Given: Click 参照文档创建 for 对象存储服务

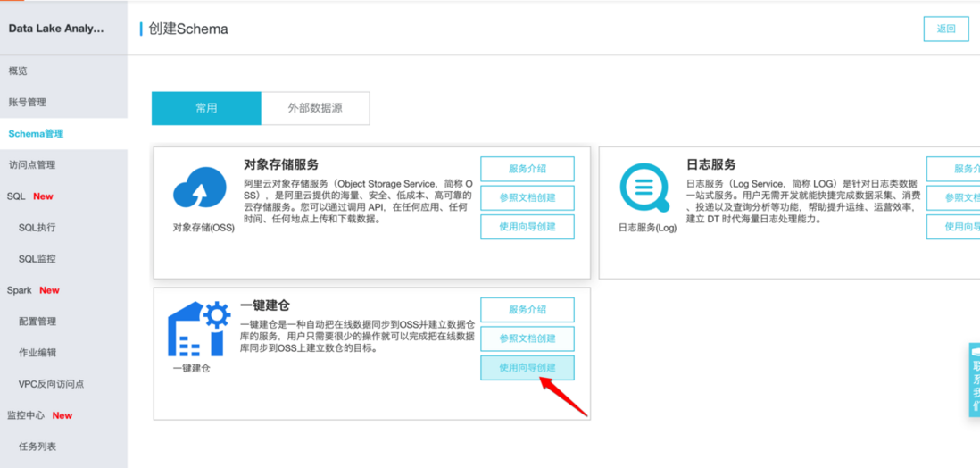Looking at the screenshot, I should point(527,197).
